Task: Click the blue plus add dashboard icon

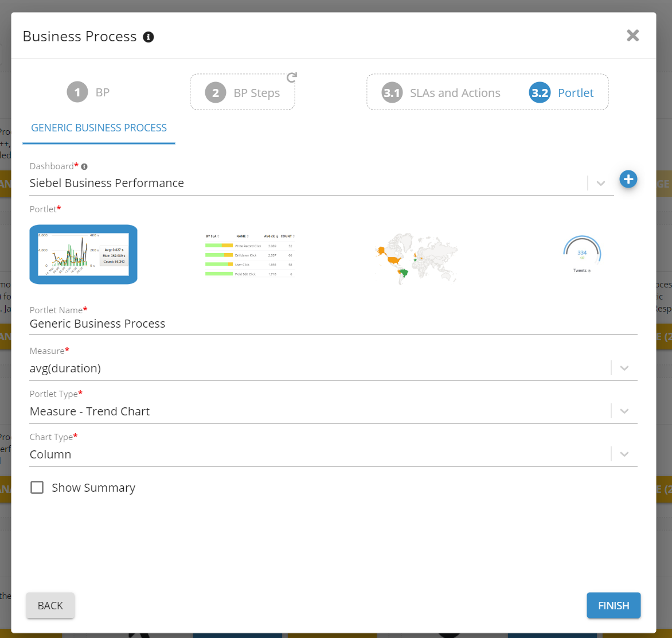Action: 628,180
